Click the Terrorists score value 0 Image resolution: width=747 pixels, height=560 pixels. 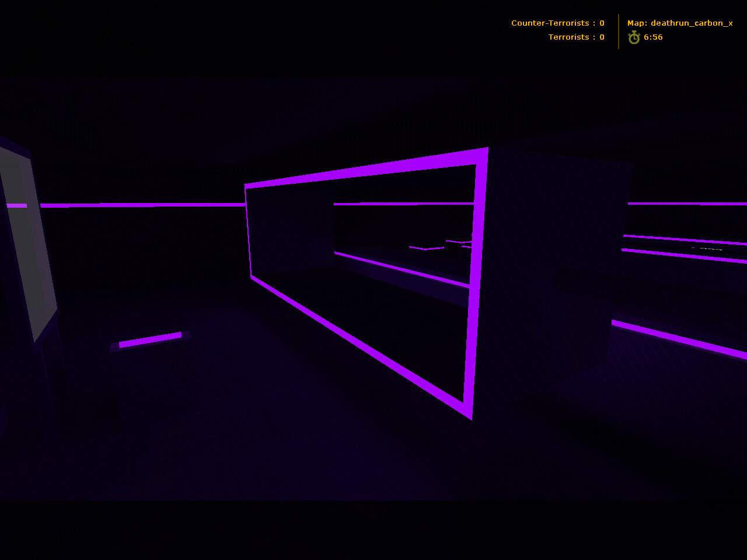coord(602,37)
